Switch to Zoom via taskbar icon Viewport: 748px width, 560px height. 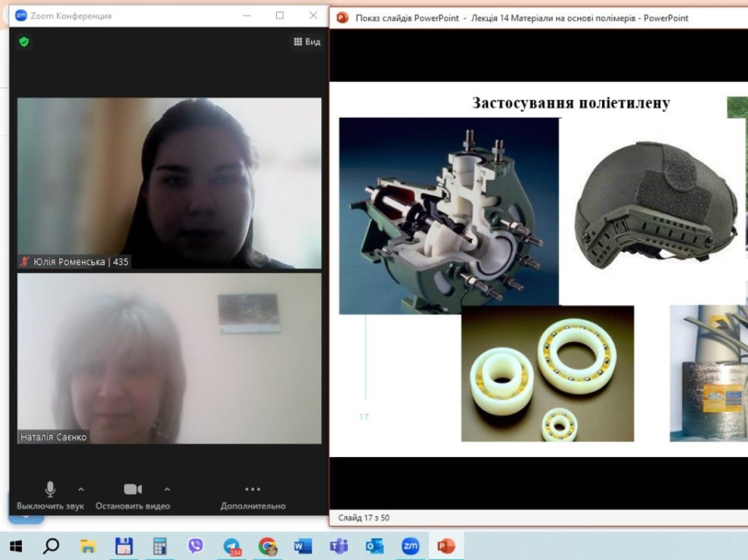[410, 546]
